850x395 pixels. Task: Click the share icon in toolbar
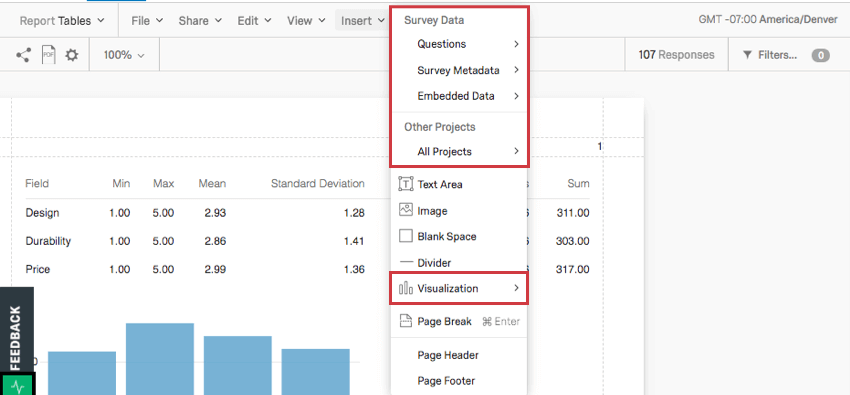tap(23, 55)
